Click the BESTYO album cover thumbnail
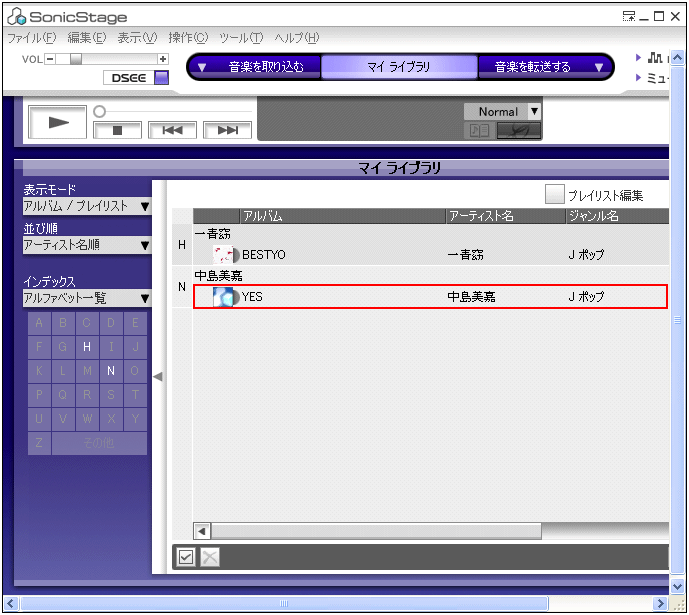689x615 pixels. point(223,255)
